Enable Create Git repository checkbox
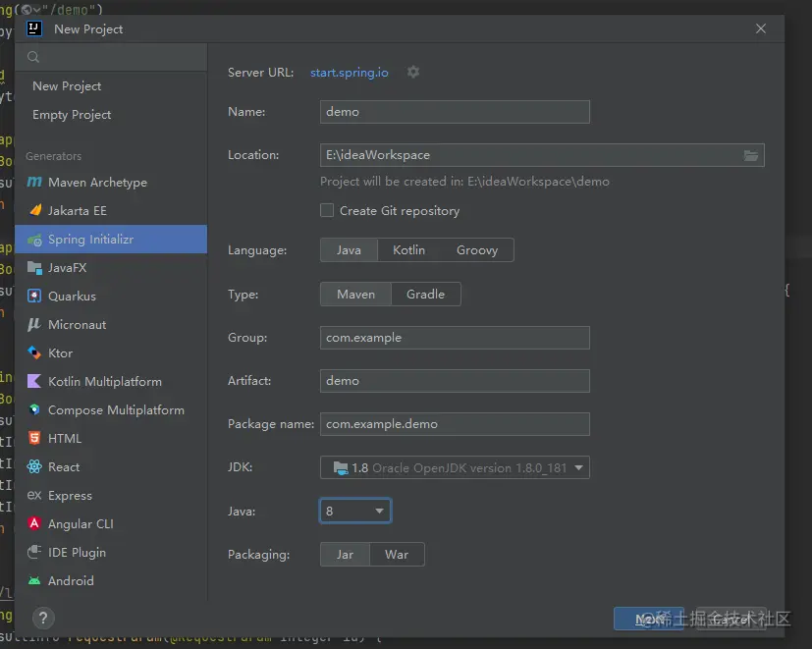This screenshot has width=812, height=649. pyautogui.click(x=327, y=210)
